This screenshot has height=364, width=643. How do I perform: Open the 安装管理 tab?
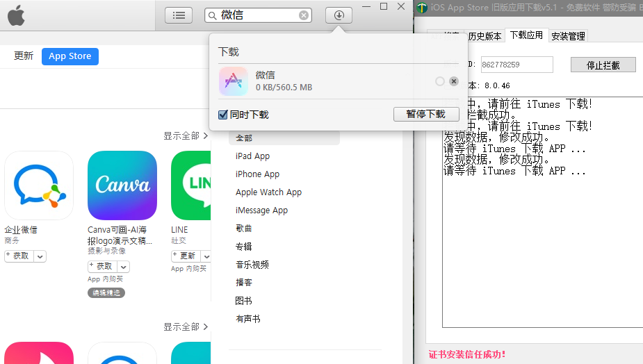568,36
